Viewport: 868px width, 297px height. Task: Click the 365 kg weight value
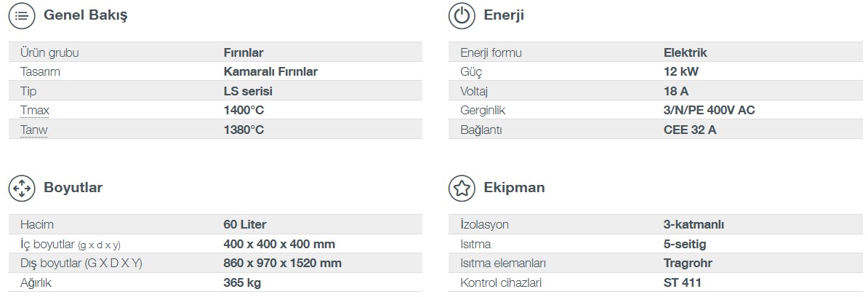point(242,282)
